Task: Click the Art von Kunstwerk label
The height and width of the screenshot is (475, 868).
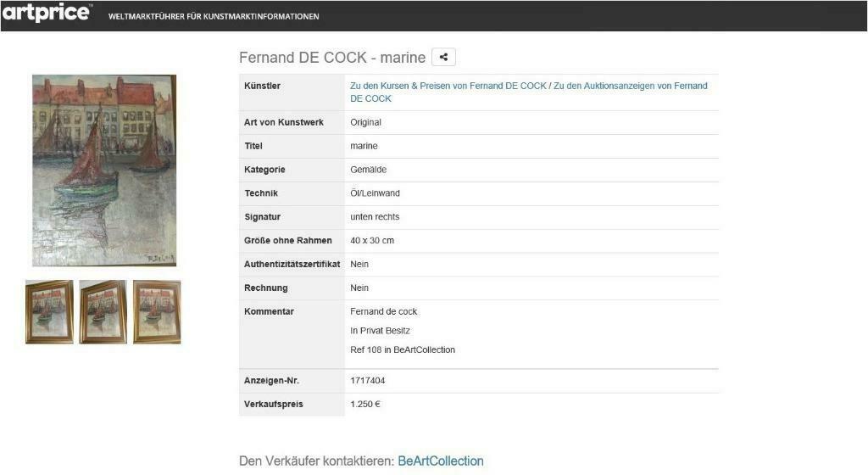Action: point(283,122)
